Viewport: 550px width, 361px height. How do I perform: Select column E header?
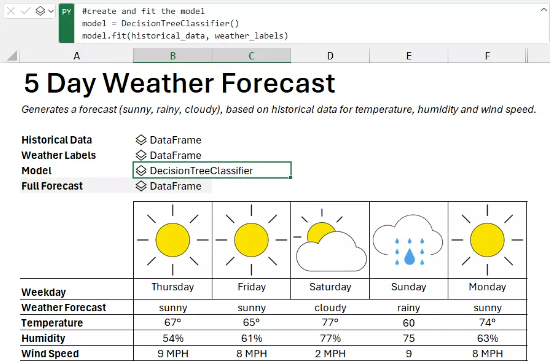pos(409,56)
